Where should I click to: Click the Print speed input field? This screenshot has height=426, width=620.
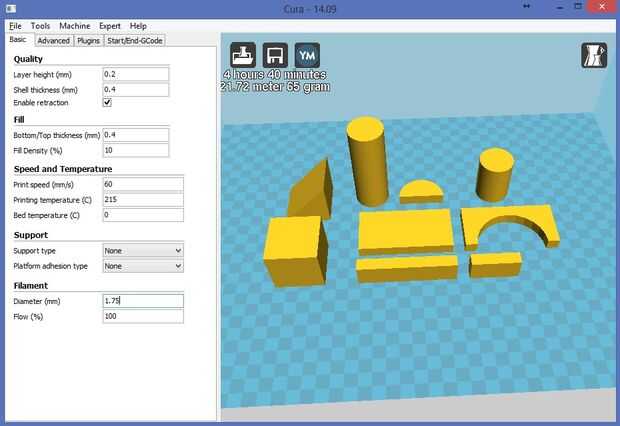coord(143,184)
